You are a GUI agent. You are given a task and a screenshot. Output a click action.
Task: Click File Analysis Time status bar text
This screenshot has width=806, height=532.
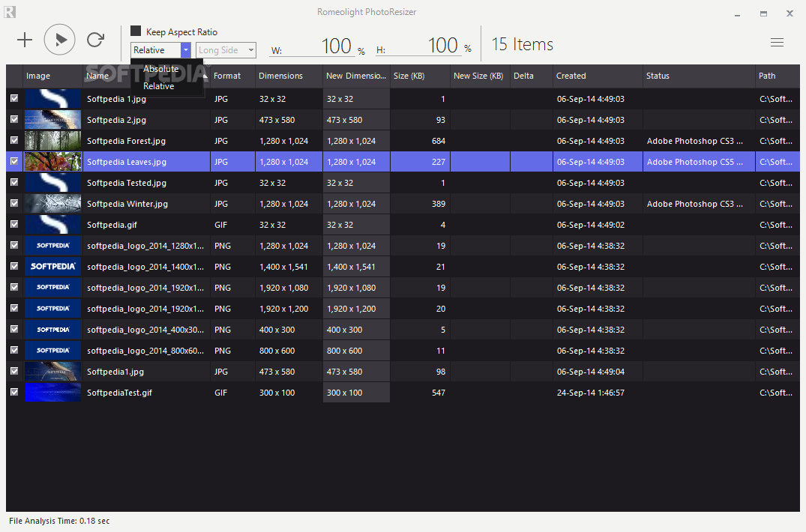tap(59, 521)
